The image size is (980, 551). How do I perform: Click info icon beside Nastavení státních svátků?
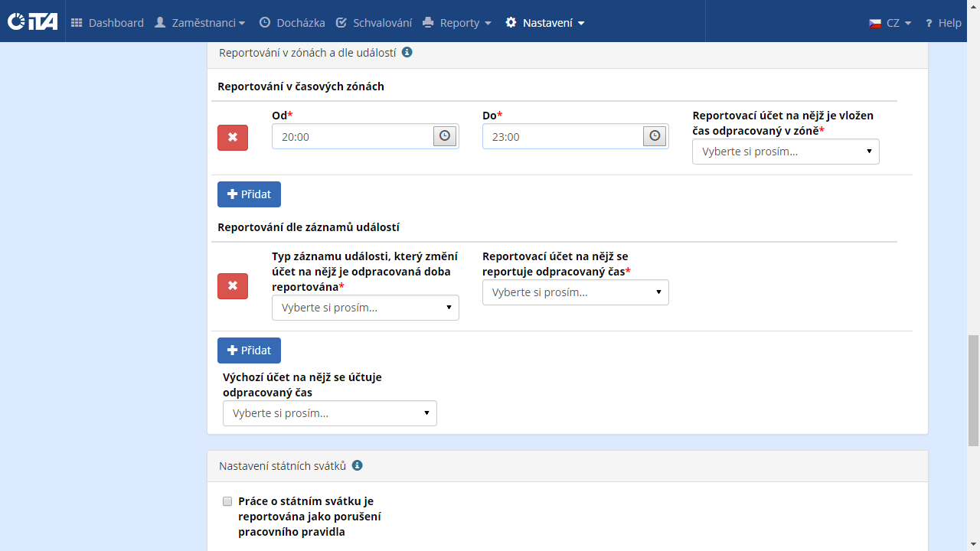357,465
